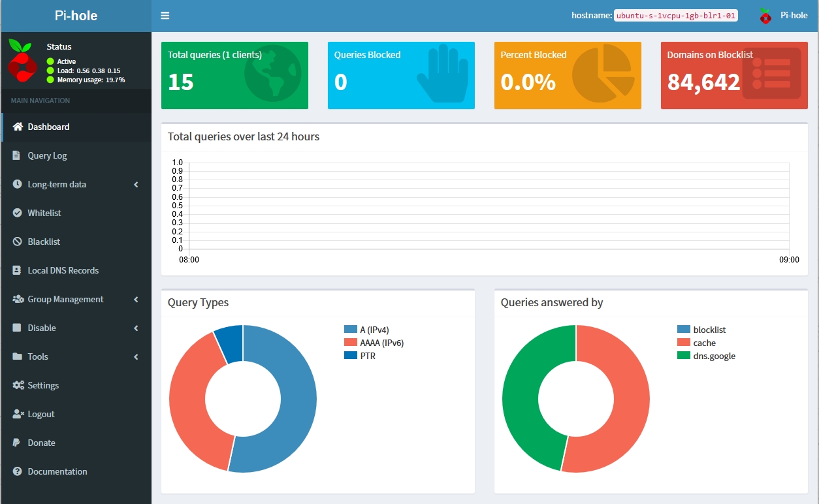Image resolution: width=819 pixels, height=504 pixels.
Task: Toggle blocklist legend swatch
Action: 684,330
